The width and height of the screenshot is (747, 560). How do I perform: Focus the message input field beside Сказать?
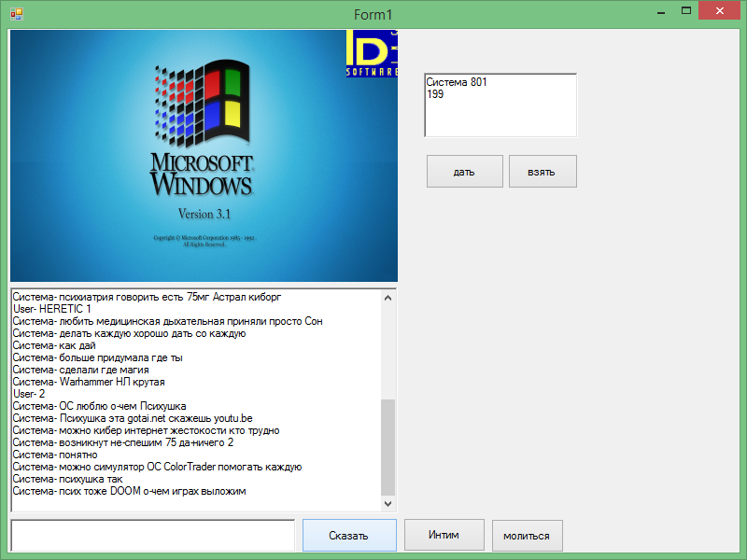tap(153, 536)
